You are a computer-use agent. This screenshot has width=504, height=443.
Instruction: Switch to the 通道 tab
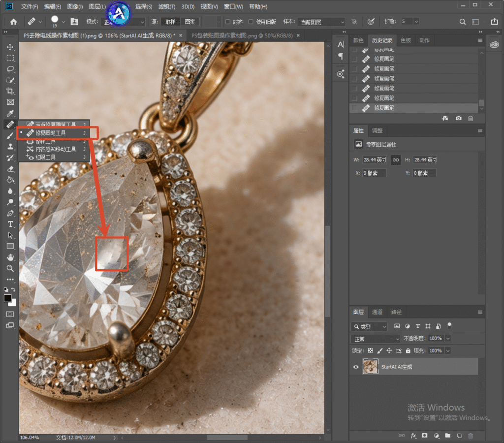pos(377,312)
